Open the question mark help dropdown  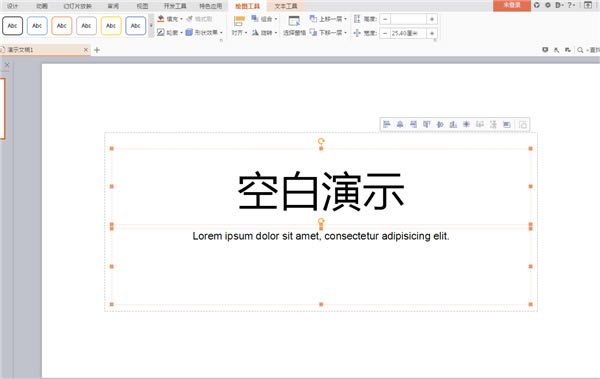click(x=571, y=5)
